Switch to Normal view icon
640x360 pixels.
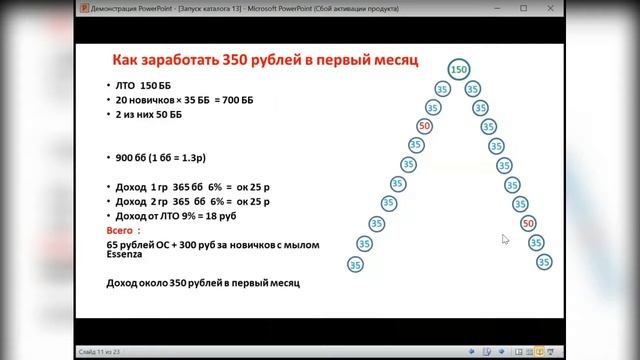coord(518,351)
